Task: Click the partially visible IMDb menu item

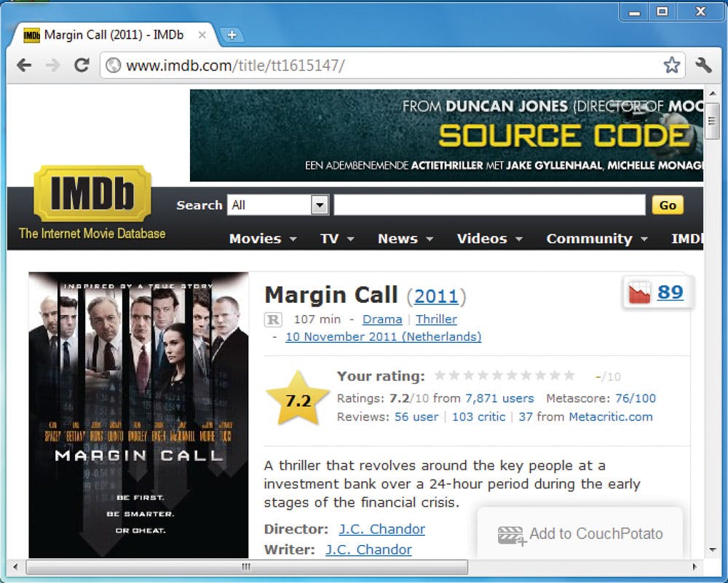Action: 687,239
